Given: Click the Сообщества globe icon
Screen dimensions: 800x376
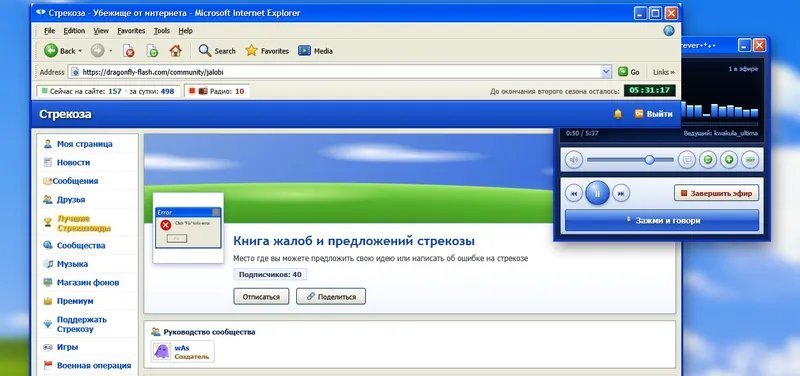Looking at the screenshot, I should pyautogui.click(x=48, y=245).
